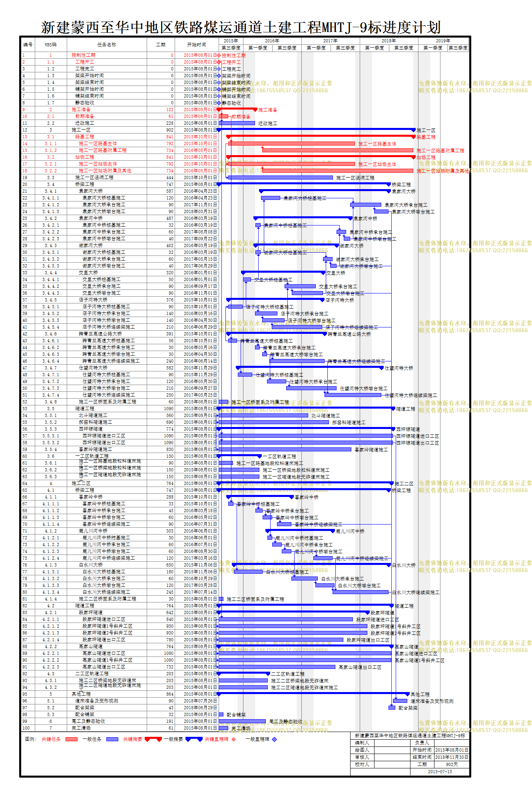
Task: Select task name 跨青兰高速公路大桥 in row 42
Action: coord(100,334)
